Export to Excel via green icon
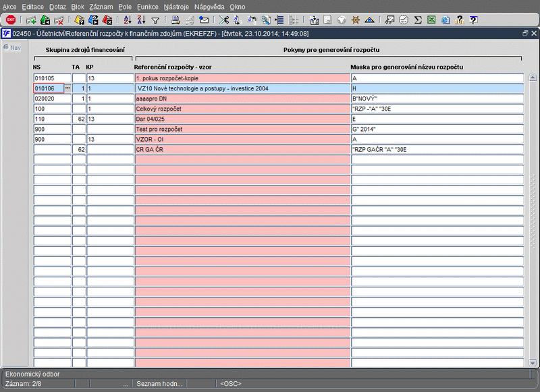The image size is (540, 392). pos(431,20)
